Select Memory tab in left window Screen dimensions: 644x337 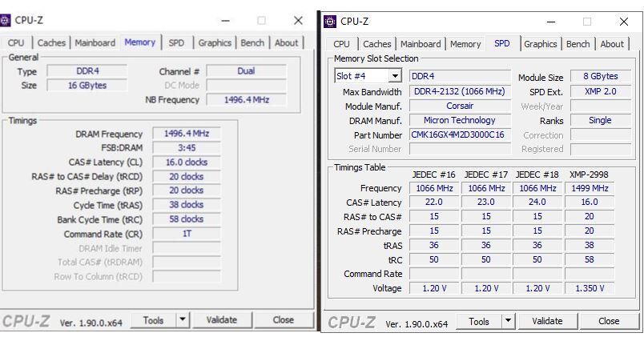[x=140, y=42]
